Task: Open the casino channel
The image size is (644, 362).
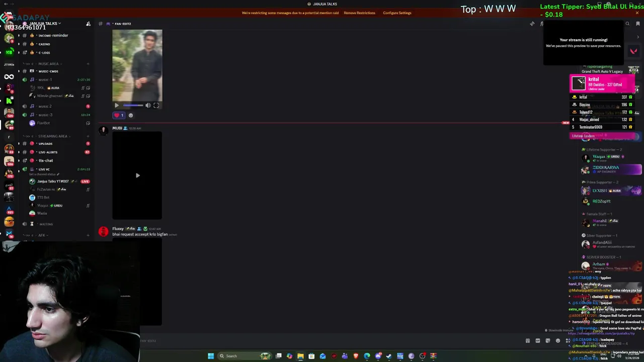Action: click(44, 44)
